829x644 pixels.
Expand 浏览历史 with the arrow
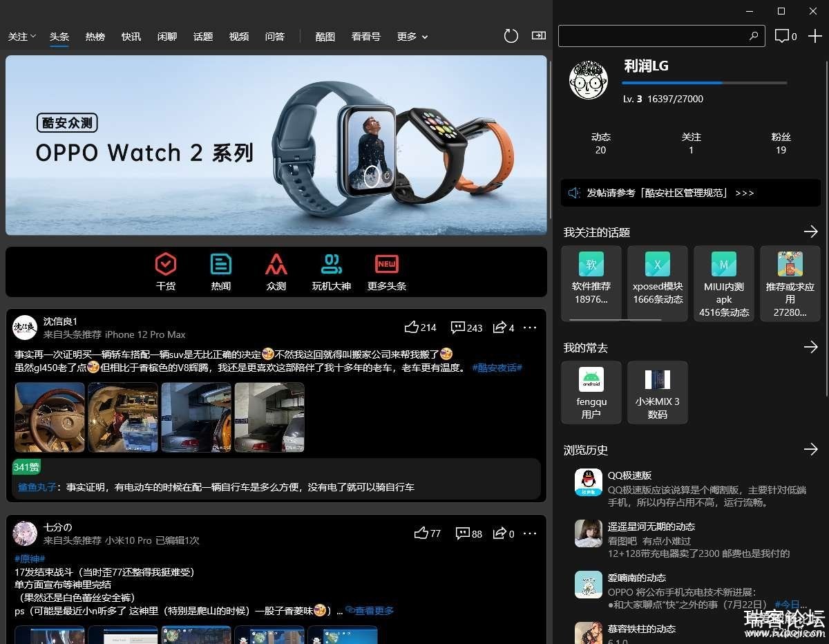811,449
